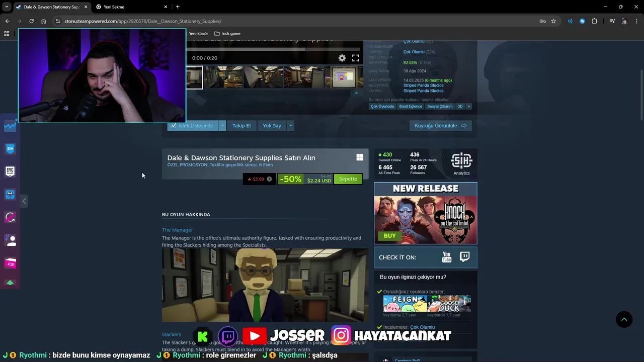Image resolution: width=644 pixels, height=362 pixels.
Task: Click the -50% discount badge
Action: (x=291, y=179)
